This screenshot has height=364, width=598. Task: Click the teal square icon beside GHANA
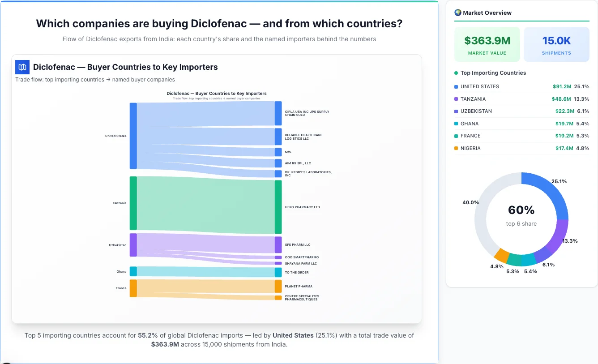(456, 124)
